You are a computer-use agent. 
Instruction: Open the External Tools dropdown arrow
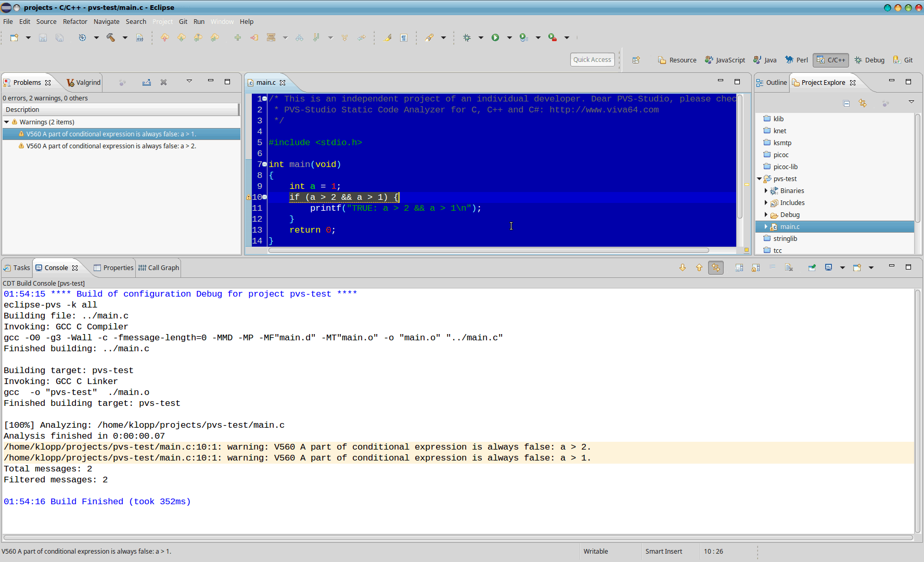coord(567,37)
